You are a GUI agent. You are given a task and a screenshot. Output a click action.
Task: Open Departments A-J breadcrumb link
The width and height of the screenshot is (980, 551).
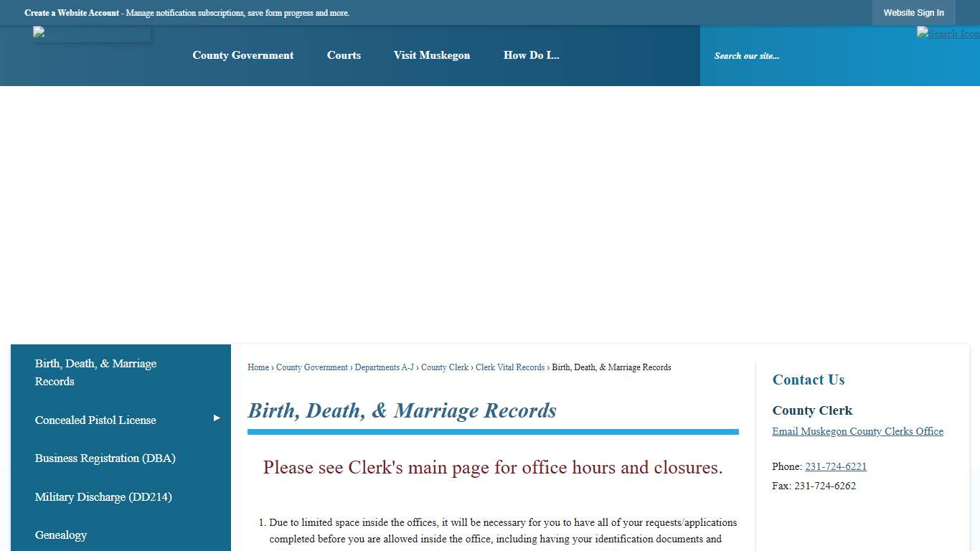coord(385,367)
